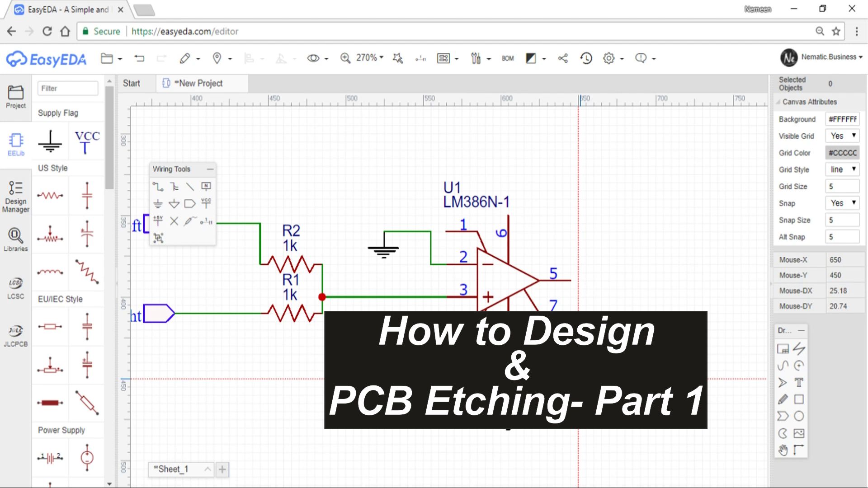Switch to the Start tab
The height and width of the screenshot is (488, 868).
132,83
